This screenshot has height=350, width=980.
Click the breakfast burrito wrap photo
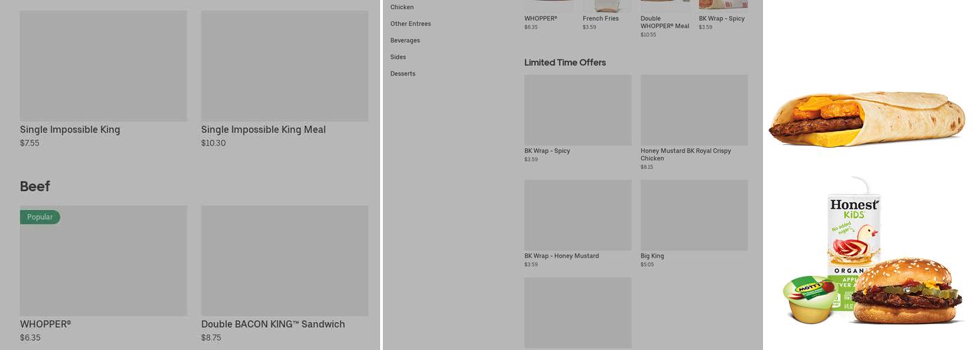(867, 119)
